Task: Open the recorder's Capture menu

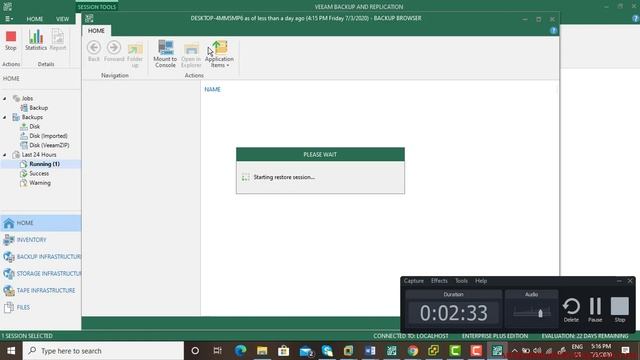Action: pos(413,281)
